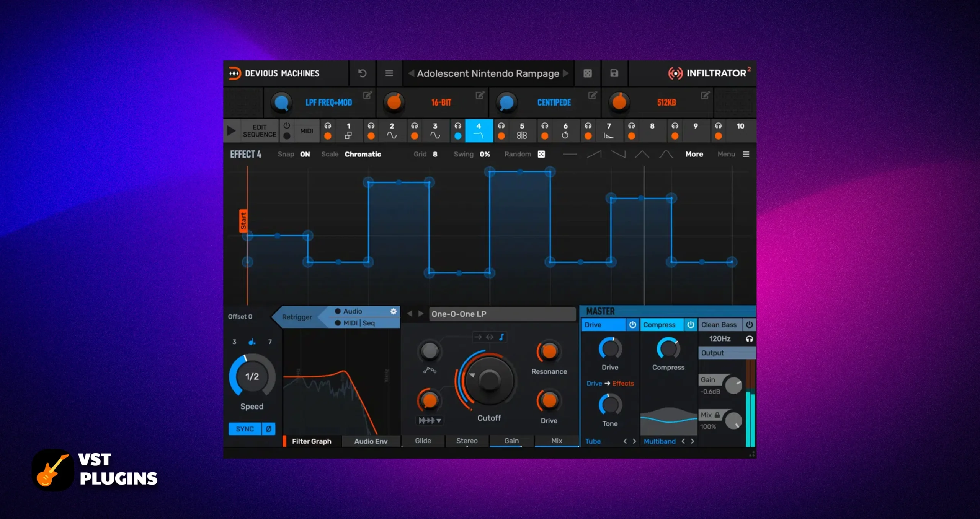The image size is (980, 519).
Task: Select the curved peak shape preset
Action: (666, 154)
